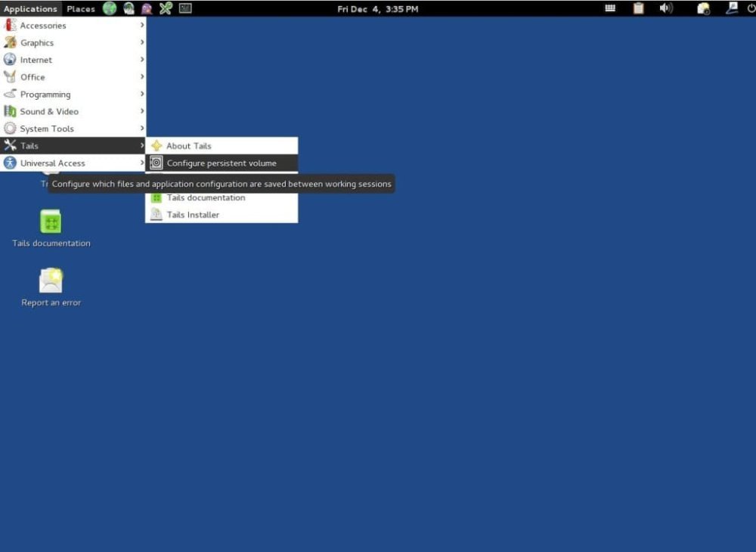Expand the Office submenu

point(73,77)
